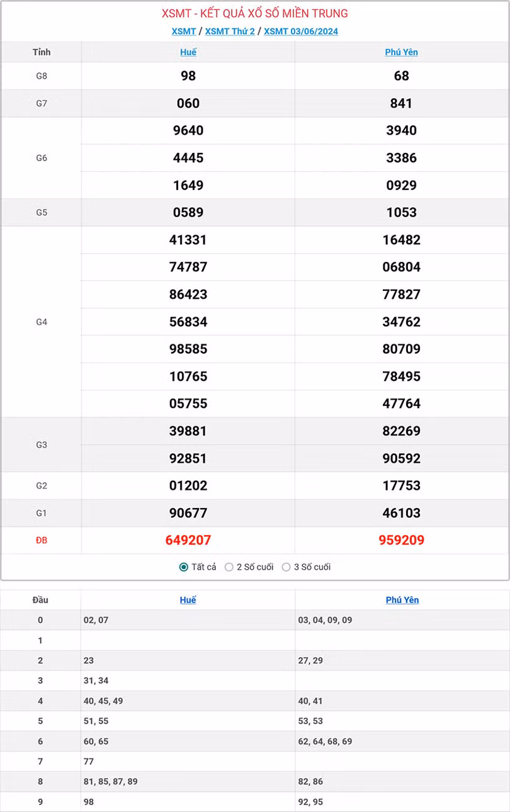
Task: Select the Phú Yên jackpot 959209
Action: coord(401,540)
